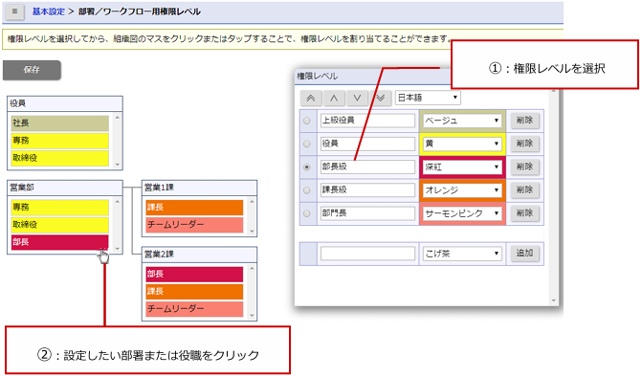Click the 営業2課 department header
Screen dimensions: 640x376
pyautogui.click(x=199, y=255)
